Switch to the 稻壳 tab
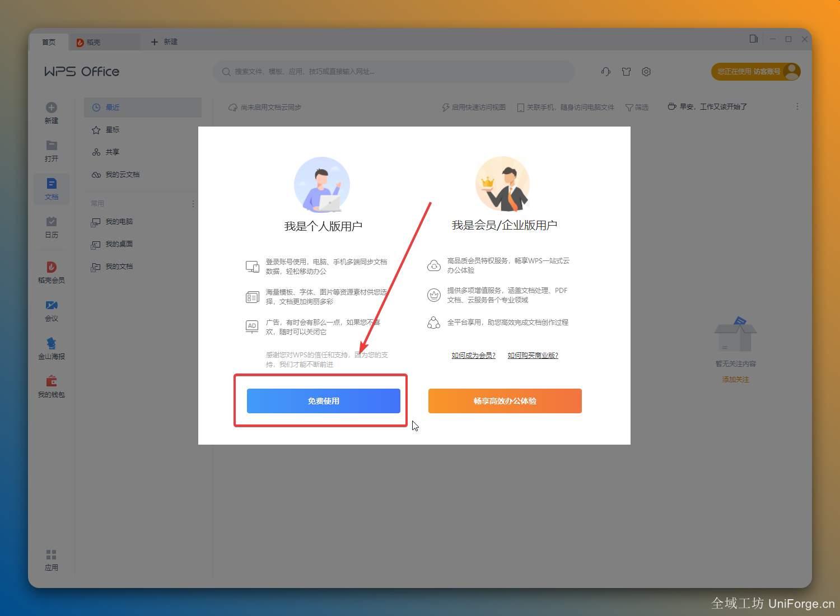The width and height of the screenshot is (840, 616). (x=104, y=42)
